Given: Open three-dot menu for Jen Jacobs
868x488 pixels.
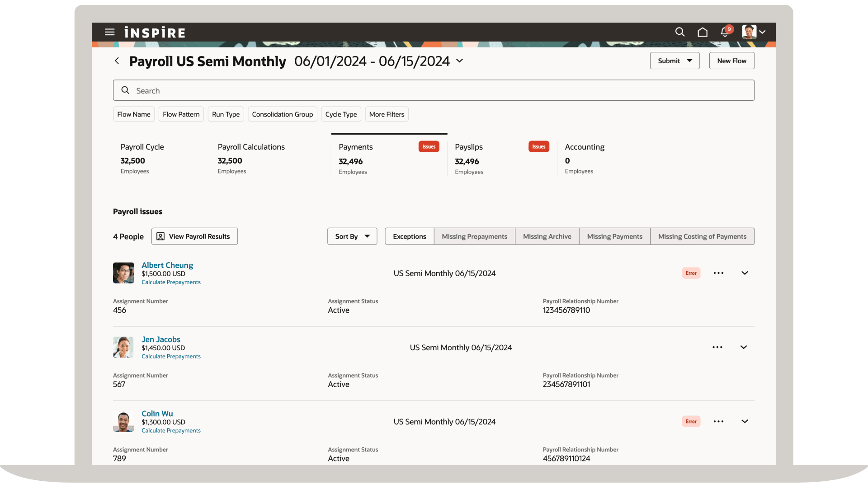Looking at the screenshot, I should coord(717,347).
